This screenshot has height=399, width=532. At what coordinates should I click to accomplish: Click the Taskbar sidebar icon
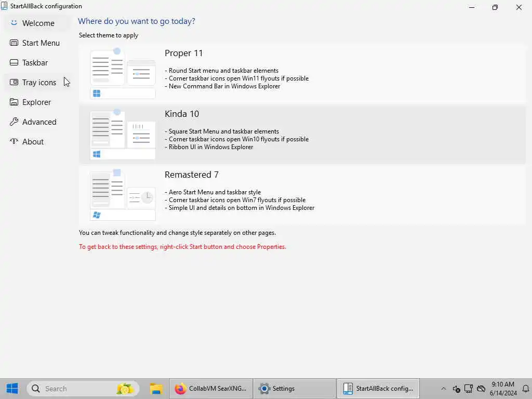[14, 62]
